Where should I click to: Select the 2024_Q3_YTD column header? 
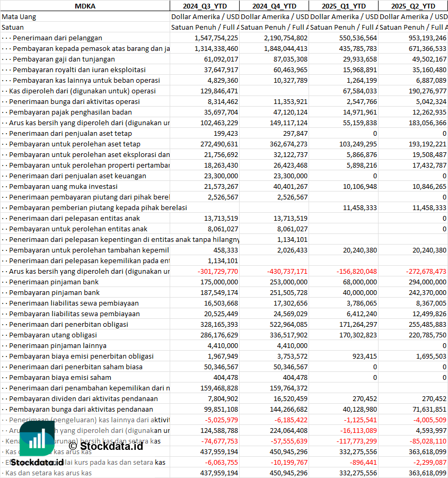pyautogui.click(x=205, y=6)
